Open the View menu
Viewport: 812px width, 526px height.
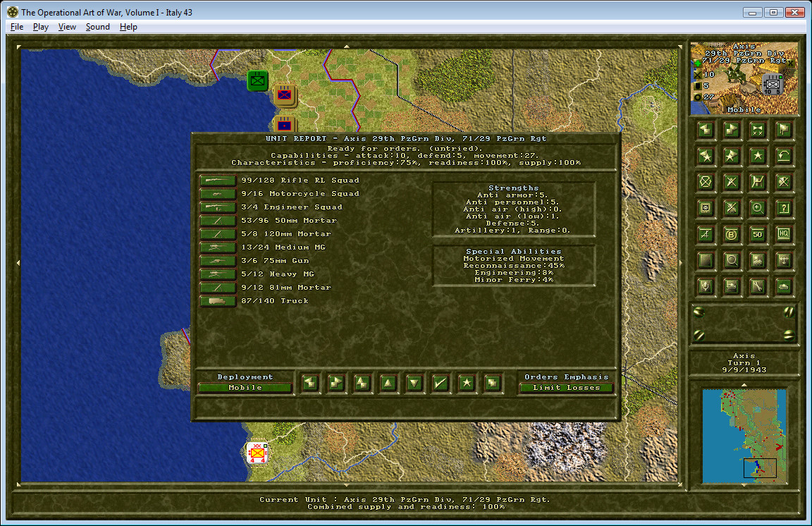click(x=67, y=27)
